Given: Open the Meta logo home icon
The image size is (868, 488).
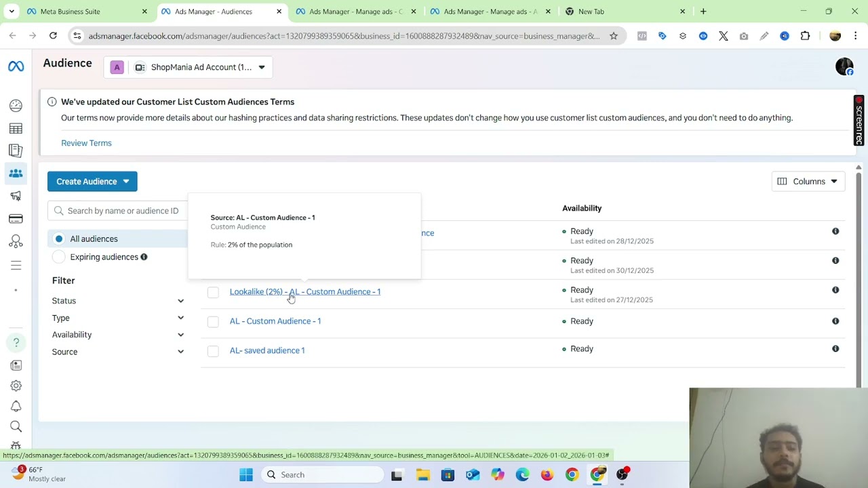Looking at the screenshot, I should pyautogui.click(x=16, y=66).
